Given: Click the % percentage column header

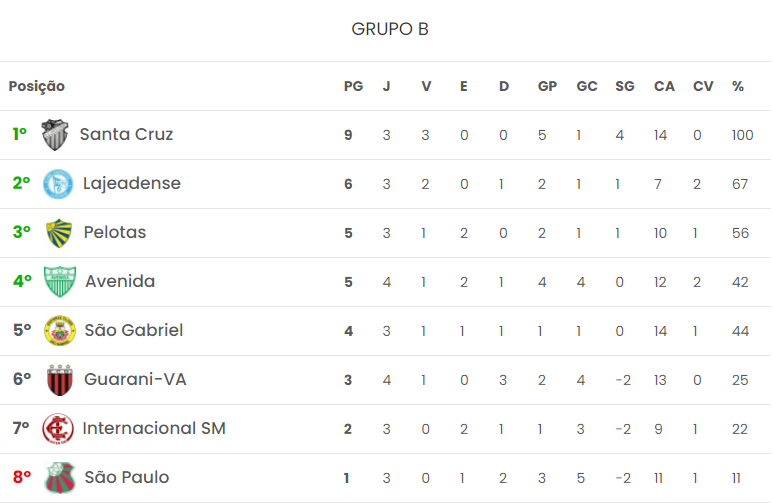Looking at the screenshot, I should (738, 87).
